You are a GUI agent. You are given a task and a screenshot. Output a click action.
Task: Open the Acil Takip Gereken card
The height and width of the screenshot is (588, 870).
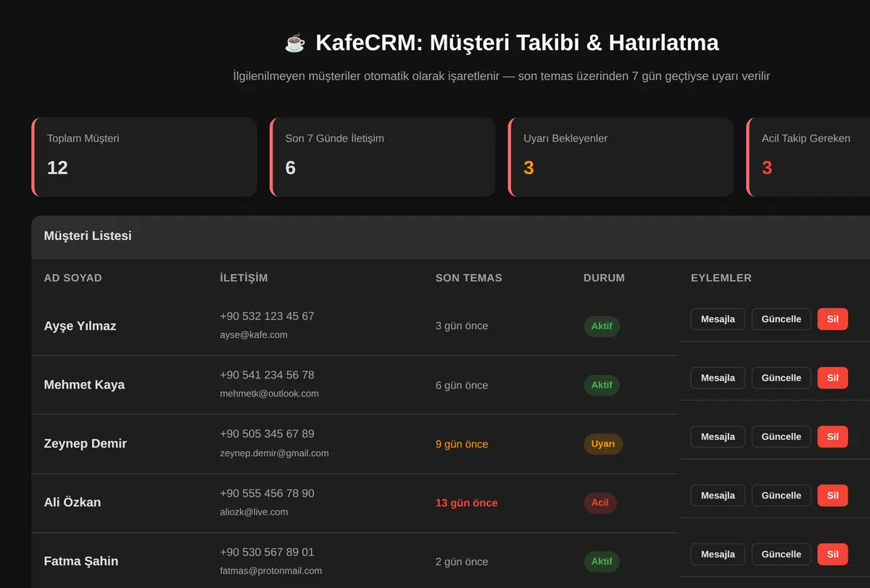point(808,157)
